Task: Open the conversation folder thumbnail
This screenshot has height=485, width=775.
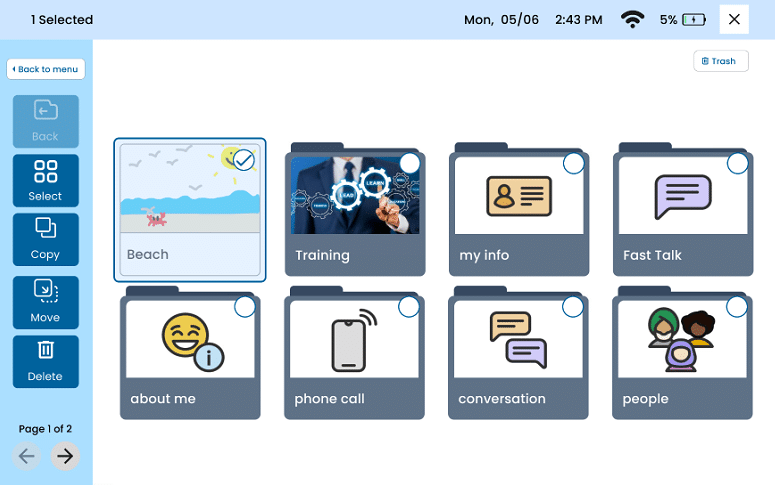Action: (517, 340)
